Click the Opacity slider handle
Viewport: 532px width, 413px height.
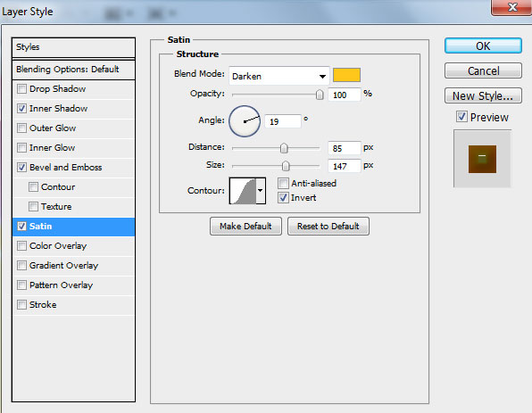(320, 95)
